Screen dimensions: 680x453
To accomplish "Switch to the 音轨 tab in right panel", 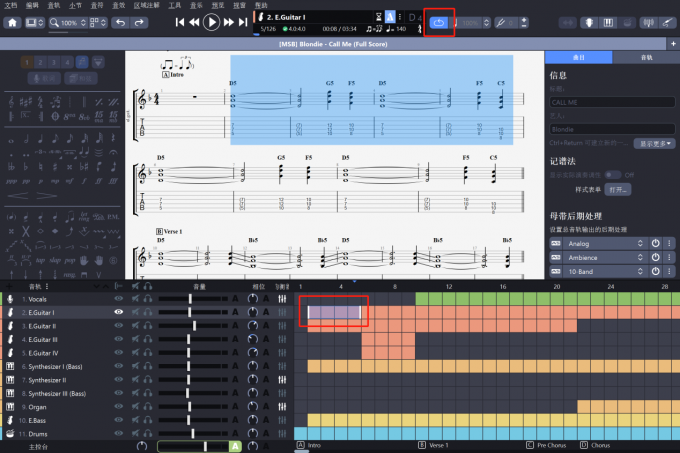I will click(x=647, y=59).
